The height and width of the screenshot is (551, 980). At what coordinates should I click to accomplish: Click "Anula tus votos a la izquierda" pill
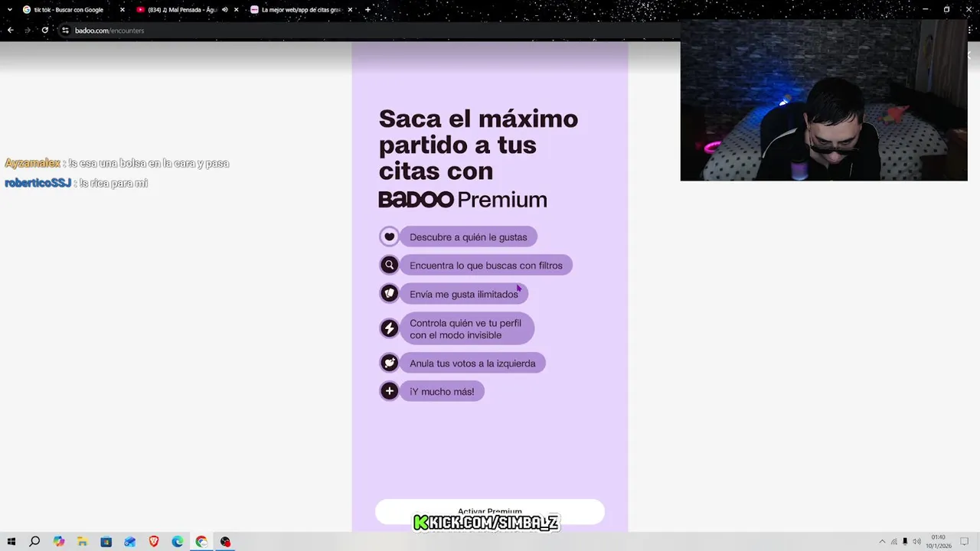pos(472,363)
